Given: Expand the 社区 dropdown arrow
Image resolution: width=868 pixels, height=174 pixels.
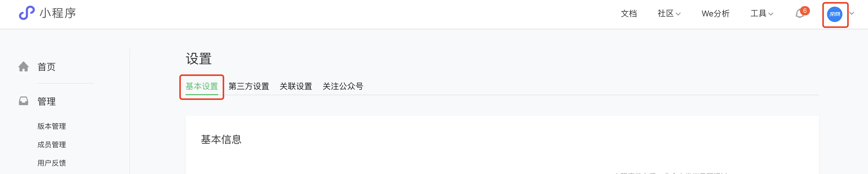Looking at the screenshot, I should point(678,14).
